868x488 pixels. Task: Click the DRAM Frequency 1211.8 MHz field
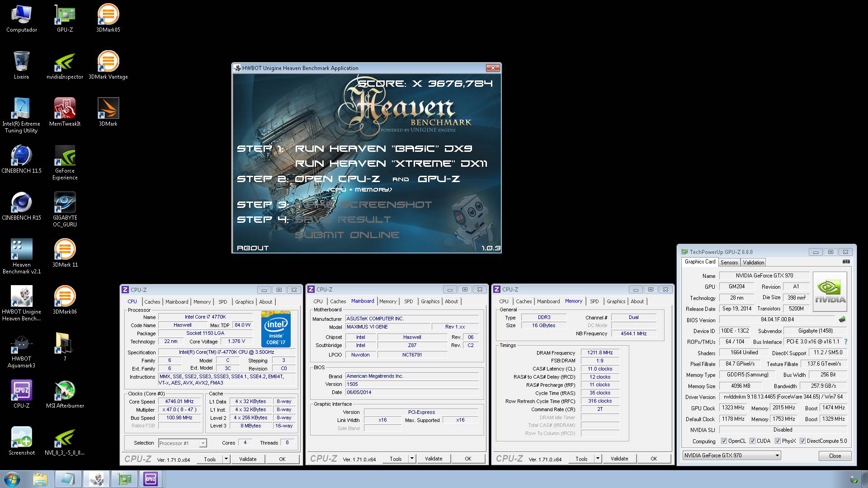[x=600, y=352]
